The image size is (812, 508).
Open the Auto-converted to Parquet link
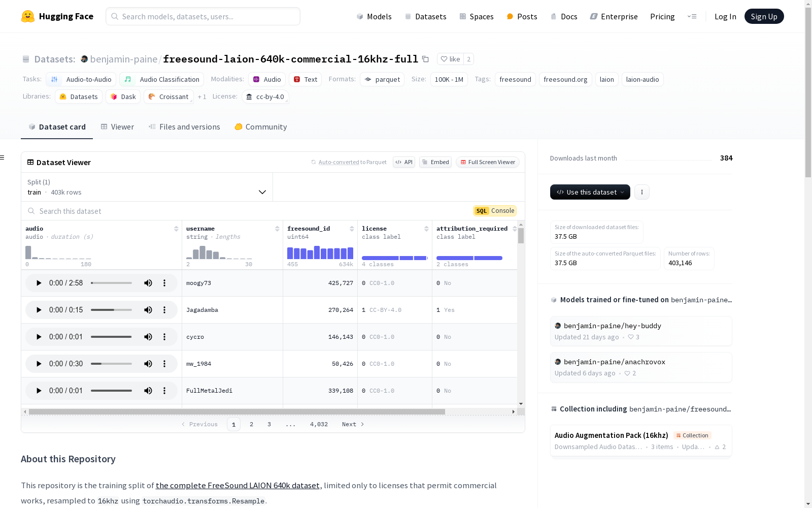[349, 162]
